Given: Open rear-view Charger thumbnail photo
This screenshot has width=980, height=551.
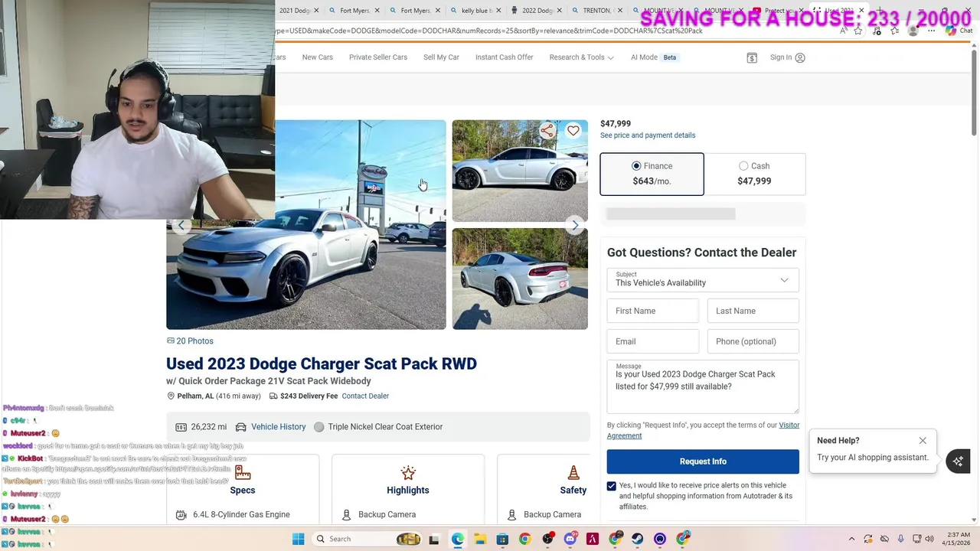Looking at the screenshot, I should coord(520,279).
